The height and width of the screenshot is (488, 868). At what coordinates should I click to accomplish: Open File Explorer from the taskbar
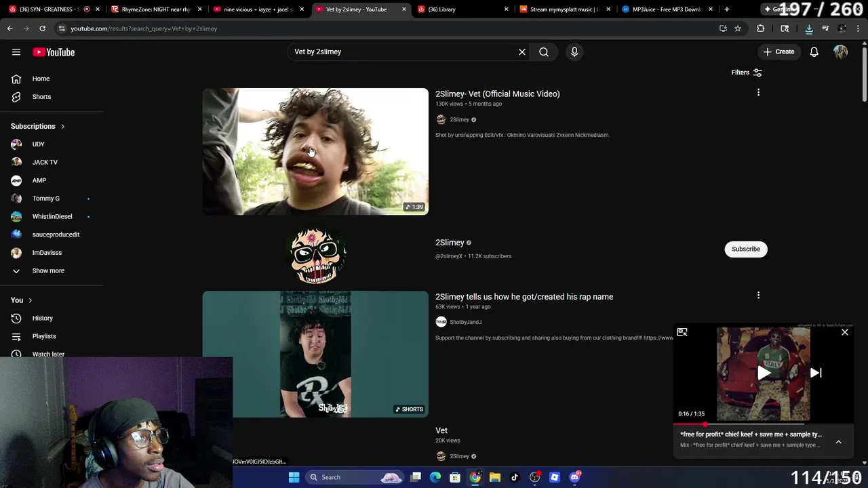tap(495, 477)
